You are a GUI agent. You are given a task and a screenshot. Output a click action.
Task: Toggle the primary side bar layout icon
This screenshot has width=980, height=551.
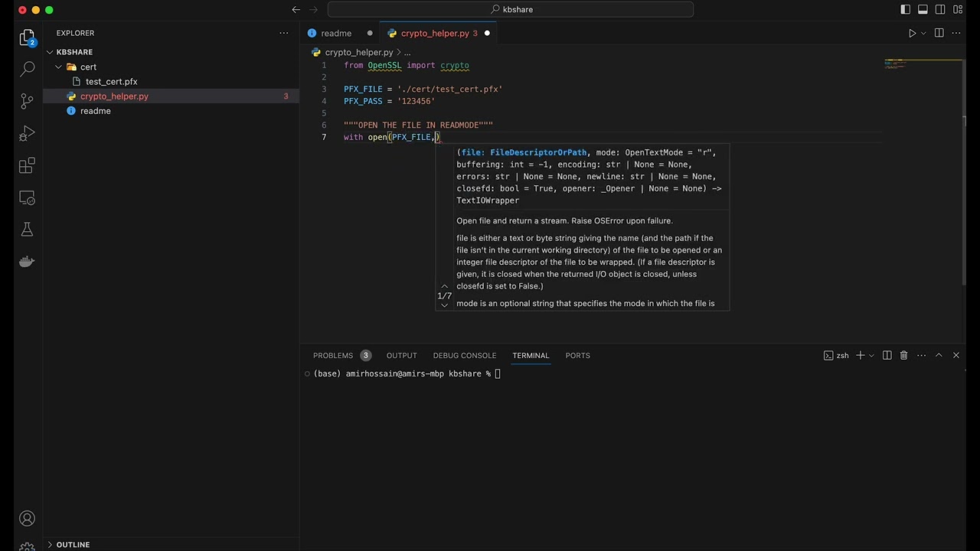point(906,9)
